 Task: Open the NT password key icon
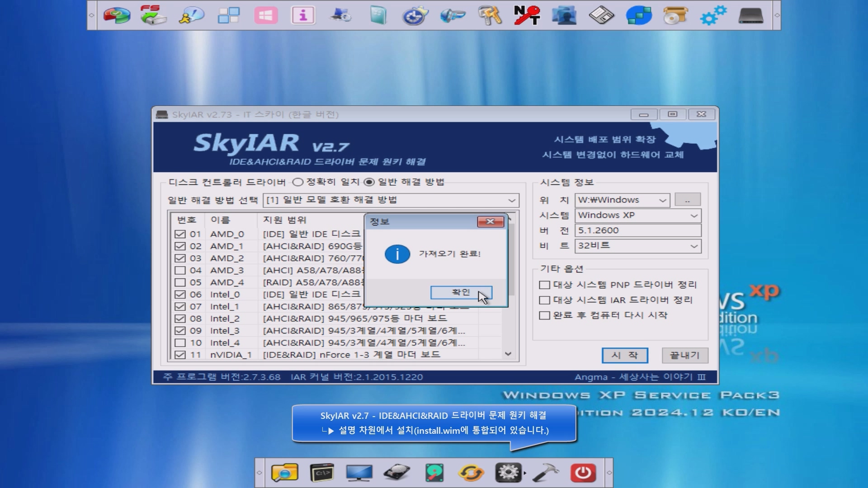pos(527,15)
